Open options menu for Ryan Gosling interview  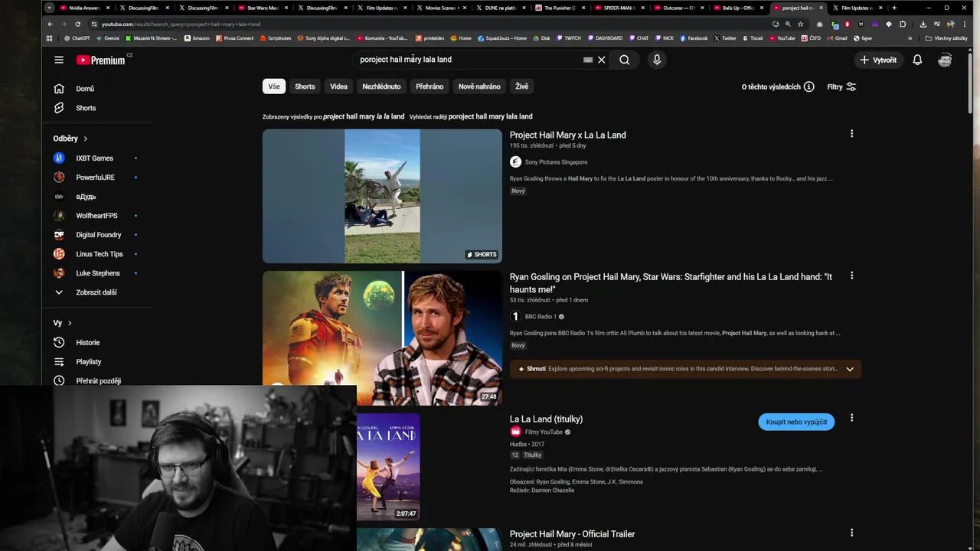click(851, 275)
